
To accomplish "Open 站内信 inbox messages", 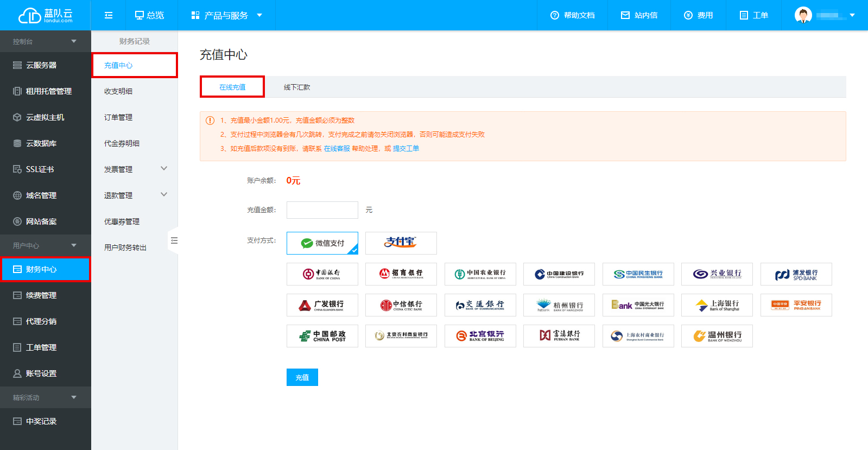I will coord(639,15).
